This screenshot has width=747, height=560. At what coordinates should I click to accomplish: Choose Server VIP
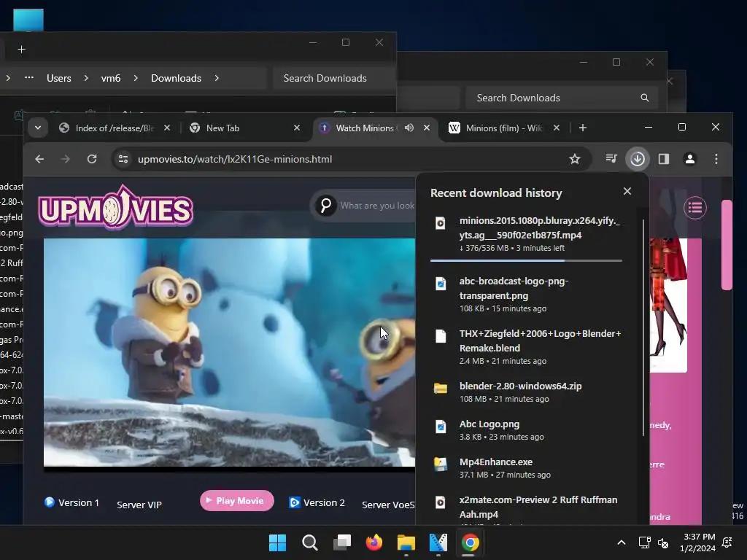139,505
